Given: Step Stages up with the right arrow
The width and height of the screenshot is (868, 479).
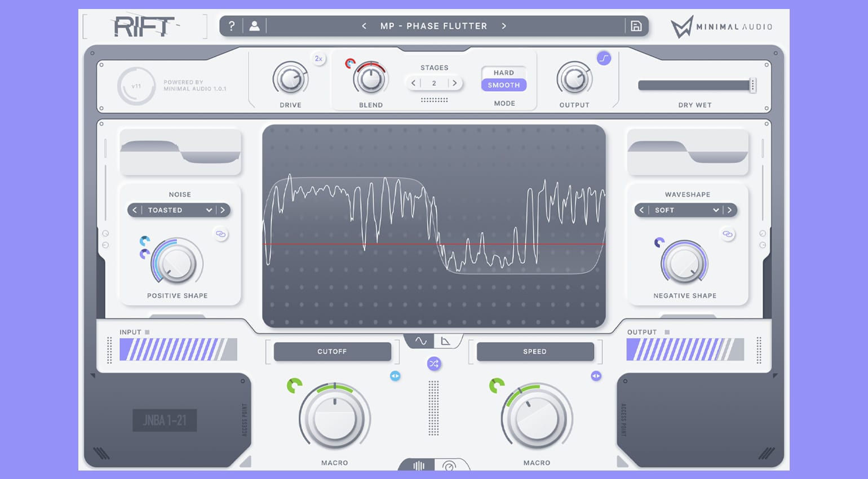Looking at the screenshot, I should coord(455,83).
